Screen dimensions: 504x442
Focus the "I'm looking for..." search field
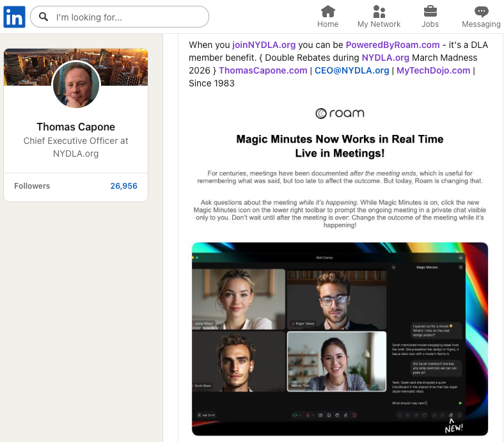[119, 17]
